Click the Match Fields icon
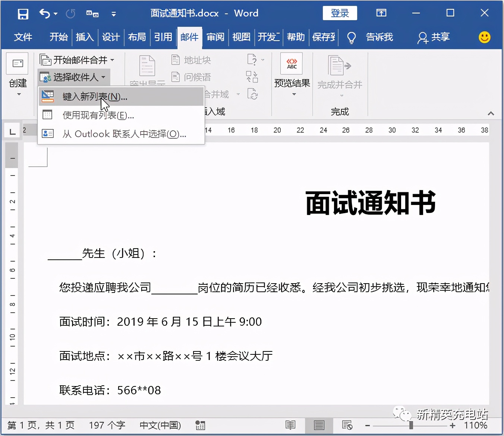Screen dimensions: 504x436 click(x=252, y=77)
